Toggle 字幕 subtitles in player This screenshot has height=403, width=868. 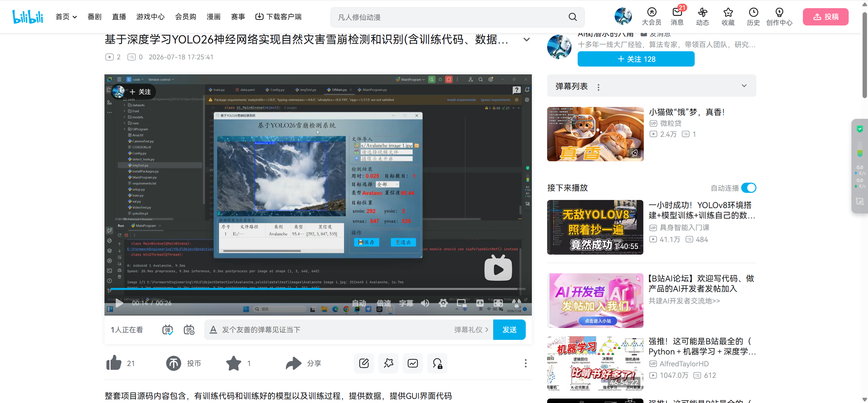406,303
